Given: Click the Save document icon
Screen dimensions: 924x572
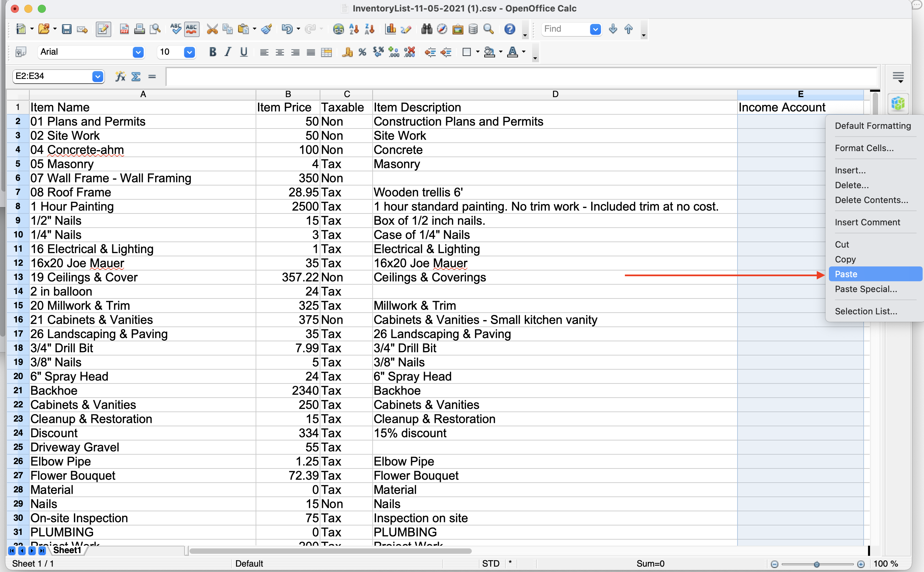Looking at the screenshot, I should coord(66,29).
